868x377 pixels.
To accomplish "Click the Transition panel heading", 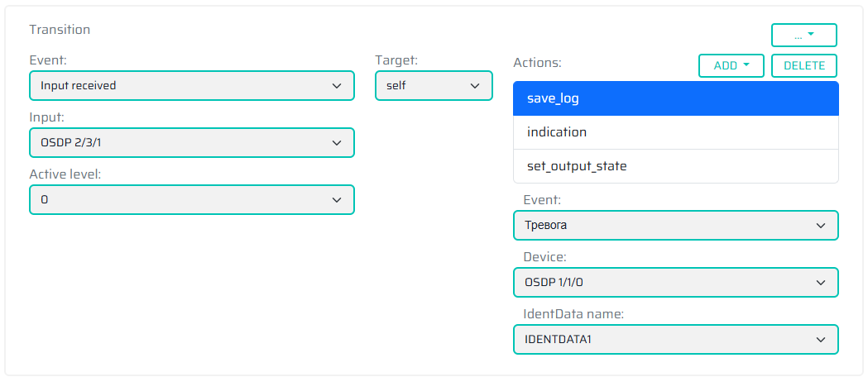I will coord(60,30).
